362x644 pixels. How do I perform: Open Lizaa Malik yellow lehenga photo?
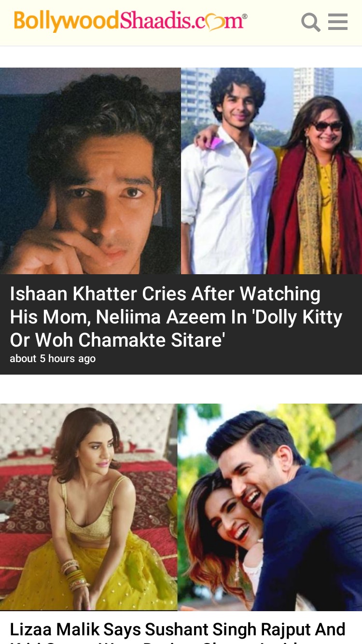click(x=89, y=507)
